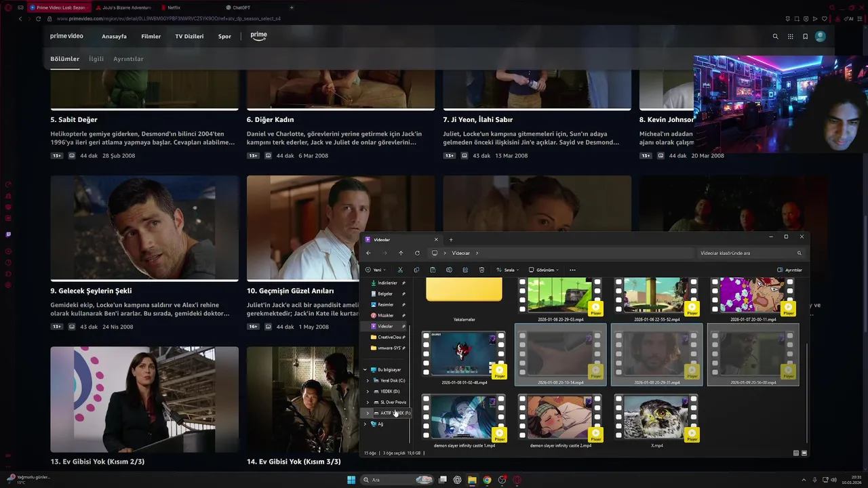Open TV Dizileri in Prime Video navigation
Image resolution: width=868 pixels, height=488 pixels.
point(189,37)
